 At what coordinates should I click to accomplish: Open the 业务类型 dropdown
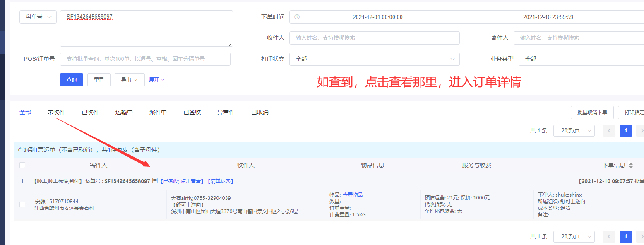pyautogui.click(x=581, y=59)
